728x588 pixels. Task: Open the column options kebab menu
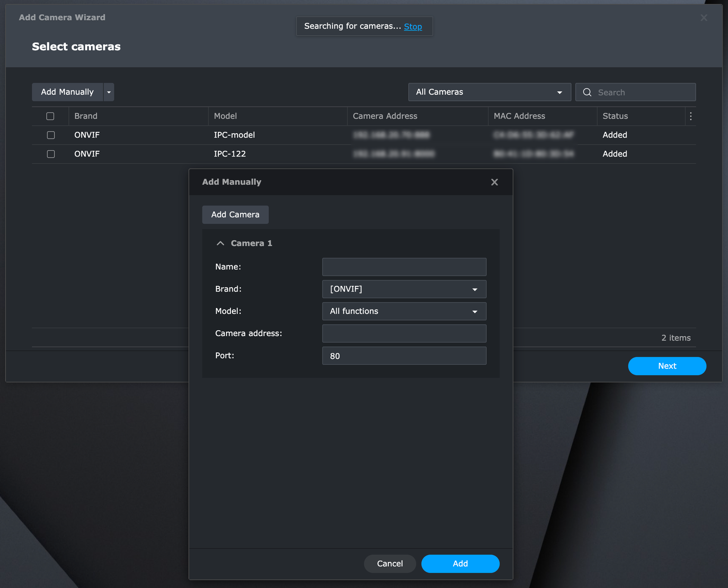(x=691, y=116)
